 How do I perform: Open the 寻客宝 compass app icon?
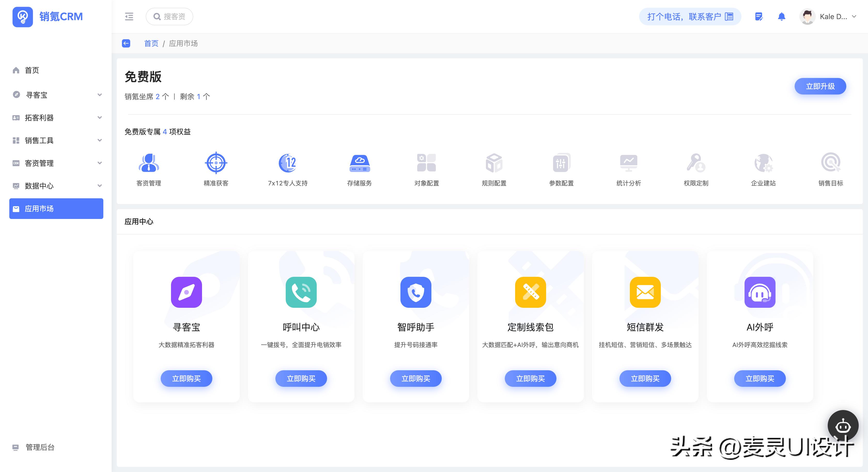pos(186,293)
